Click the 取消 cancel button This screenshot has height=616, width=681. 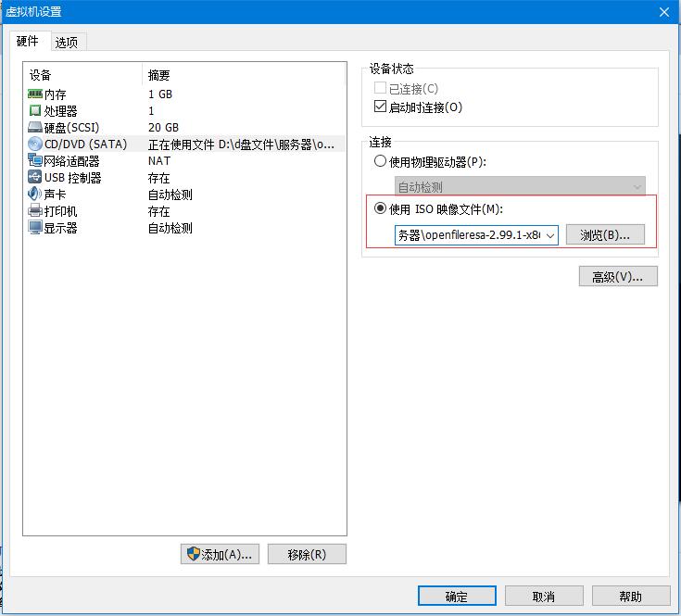pos(544,596)
